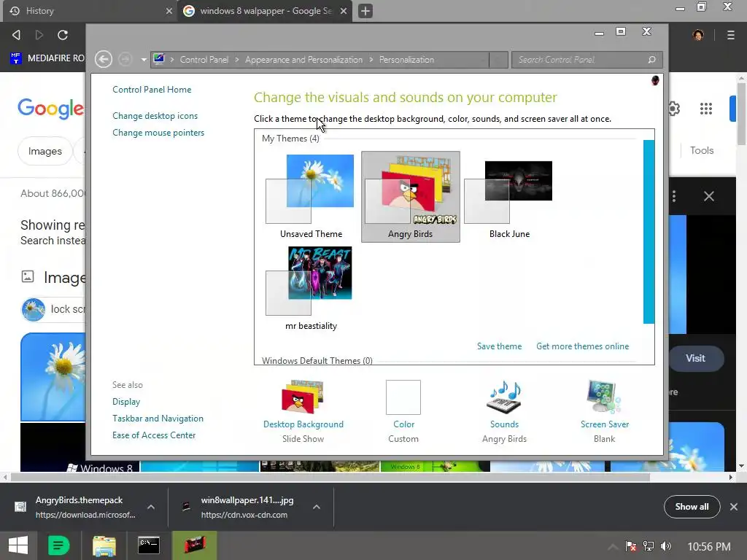Viewport: 747px width, 560px height.
Task: Open Ease of Access Center link
Action: 154,435
